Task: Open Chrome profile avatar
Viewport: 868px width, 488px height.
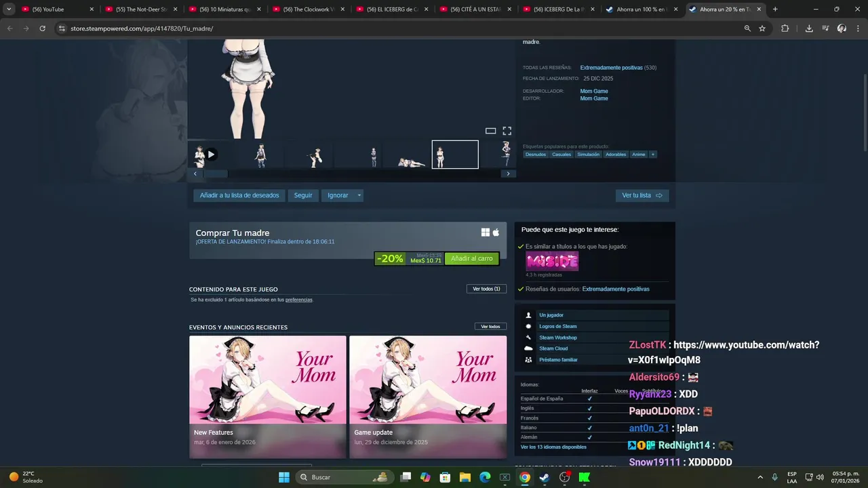Action: coord(842,28)
